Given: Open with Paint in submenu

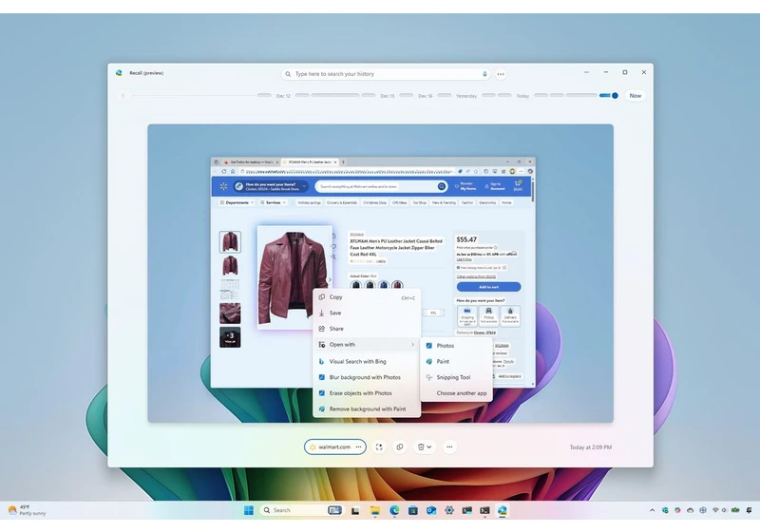Looking at the screenshot, I should coord(457,361).
